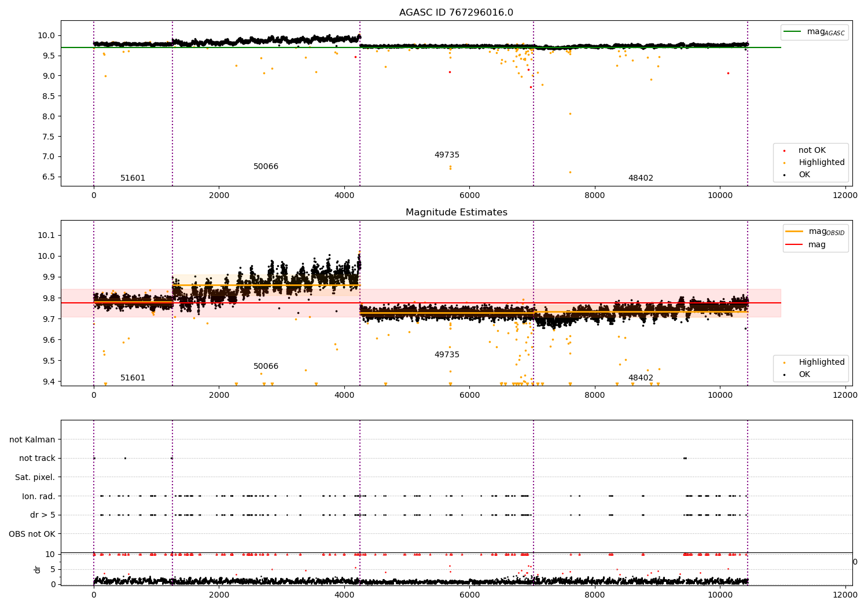Screen dimensions: 868x608
Task: Click the y-tick 5 on the dr axis
Action: click(53, 570)
